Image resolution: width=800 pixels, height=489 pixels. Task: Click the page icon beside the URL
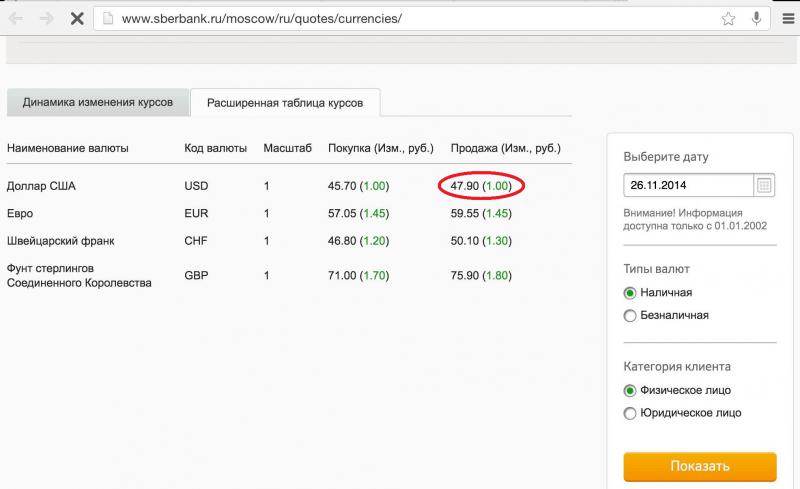pos(107,19)
